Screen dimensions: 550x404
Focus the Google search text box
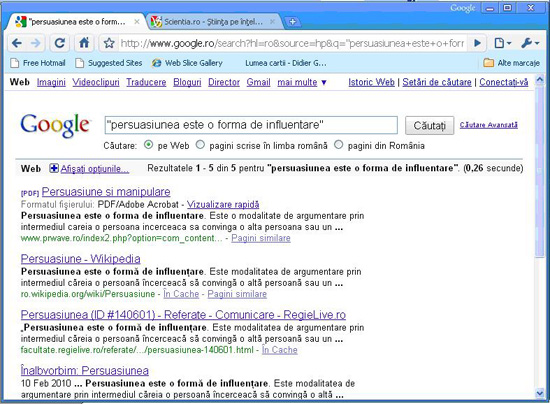coord(251,125)
